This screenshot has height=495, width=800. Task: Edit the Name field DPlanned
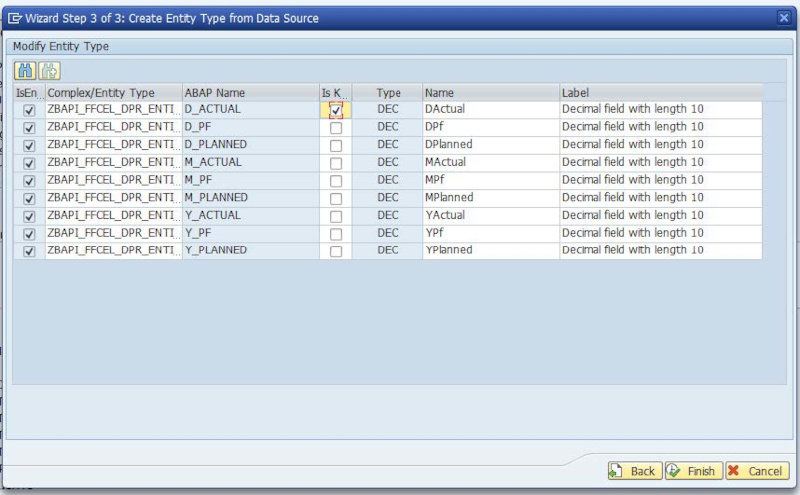click(x=490, y=145)
